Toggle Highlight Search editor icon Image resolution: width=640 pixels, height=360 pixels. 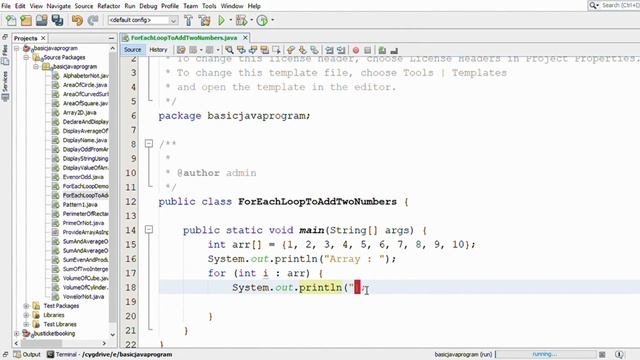point(264,50)
